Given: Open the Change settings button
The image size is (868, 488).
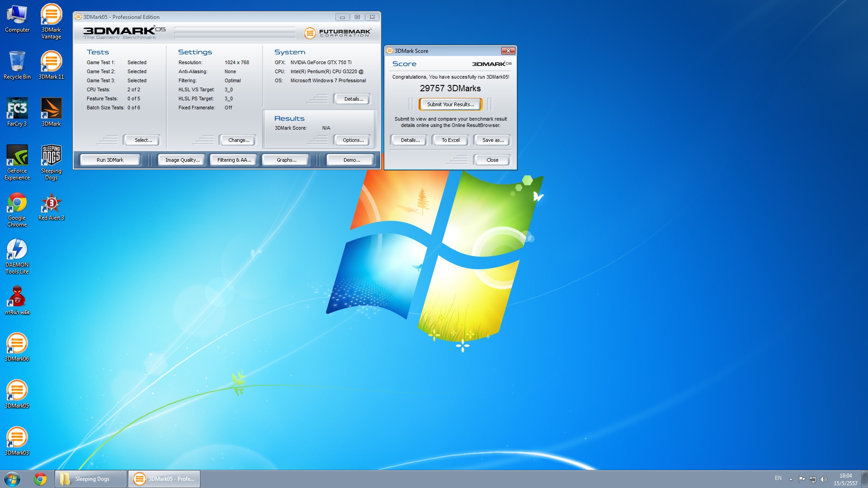Looking at the screenshot, I should (238, 140).
